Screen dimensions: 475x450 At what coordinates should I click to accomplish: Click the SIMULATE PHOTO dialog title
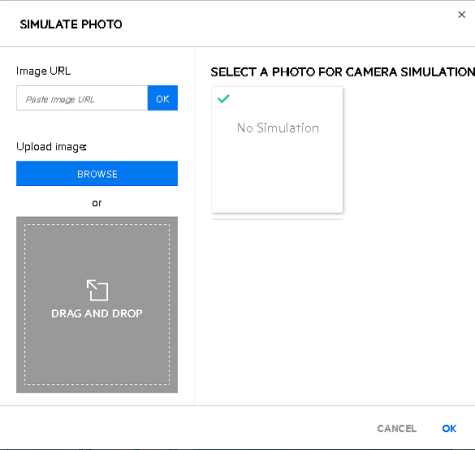coord(71,24)
